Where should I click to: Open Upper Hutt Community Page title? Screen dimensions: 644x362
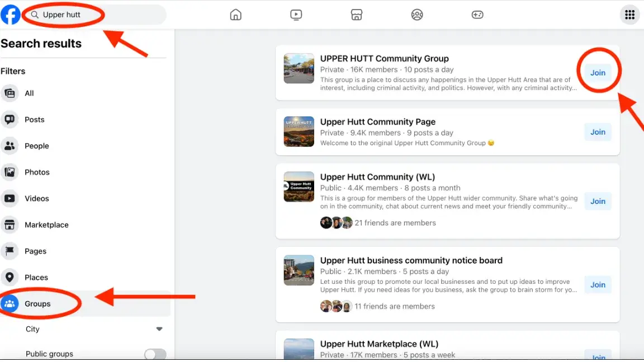coord(378,121)
